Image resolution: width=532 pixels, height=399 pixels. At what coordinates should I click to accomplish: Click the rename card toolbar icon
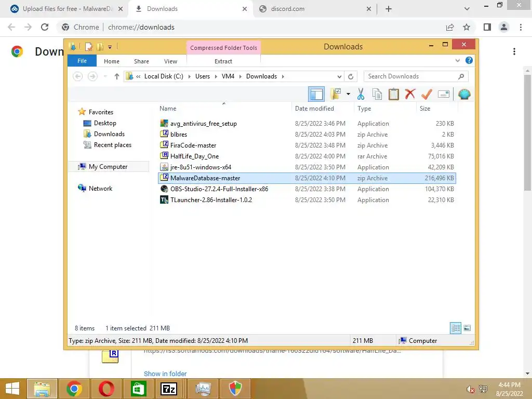[x=444, y=94]
